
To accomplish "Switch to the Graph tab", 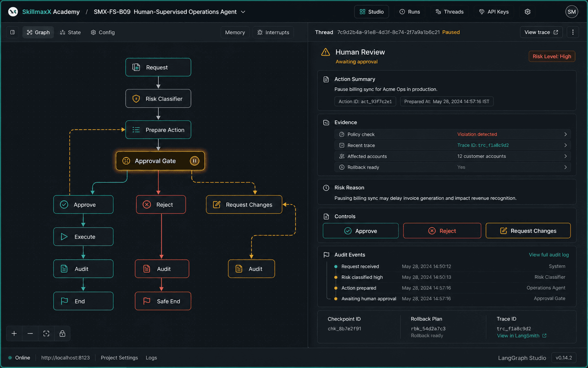I will pos(38,32).
